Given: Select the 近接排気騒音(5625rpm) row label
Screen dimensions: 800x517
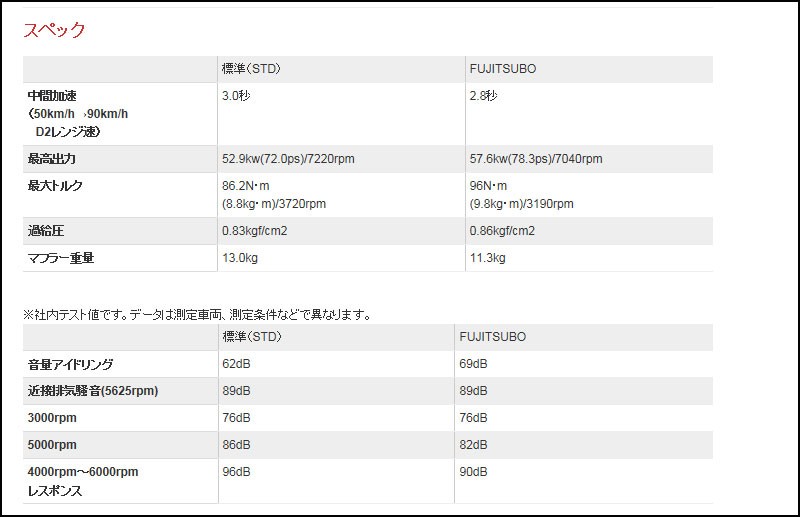Looking at the screenshot, I should pyautogui.click(x=93, y=391).
